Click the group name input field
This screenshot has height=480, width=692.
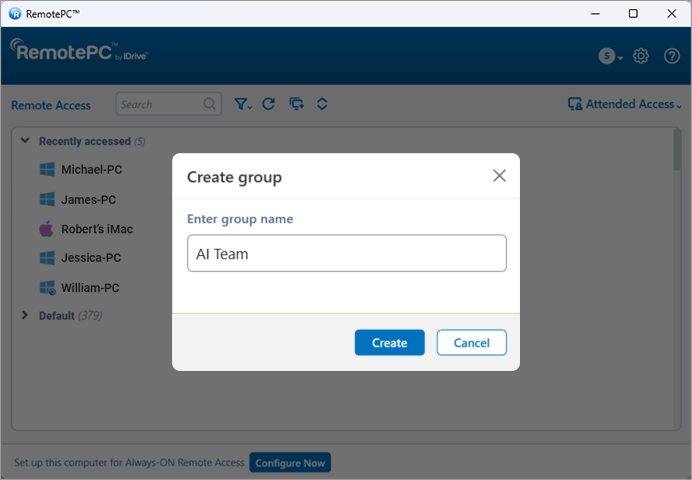pos(346,254)
